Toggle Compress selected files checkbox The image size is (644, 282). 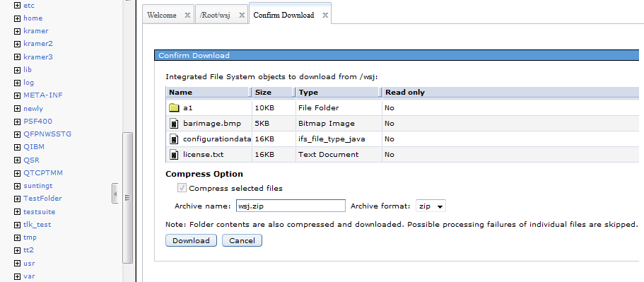(182, 188)
